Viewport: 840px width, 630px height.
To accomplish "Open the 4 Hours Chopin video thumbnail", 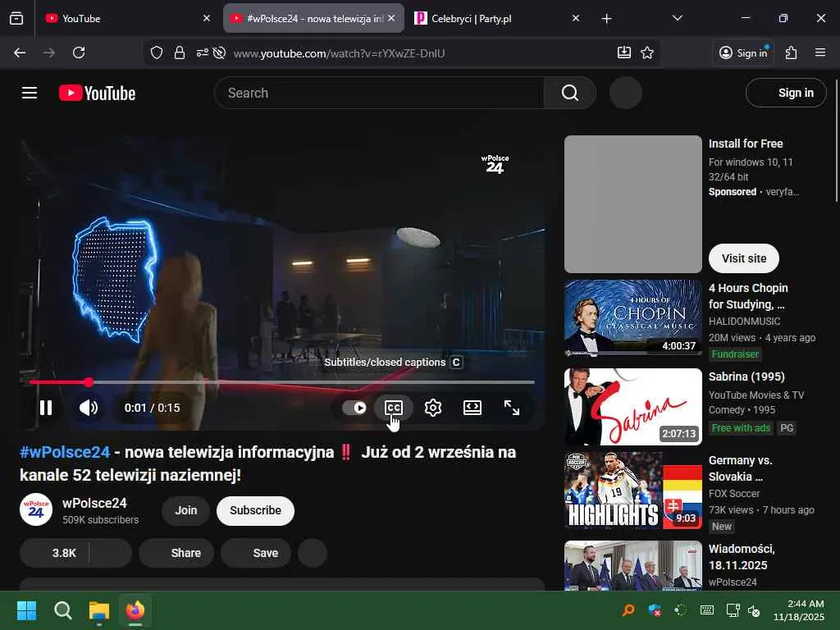I will click(x=632, y=317).
